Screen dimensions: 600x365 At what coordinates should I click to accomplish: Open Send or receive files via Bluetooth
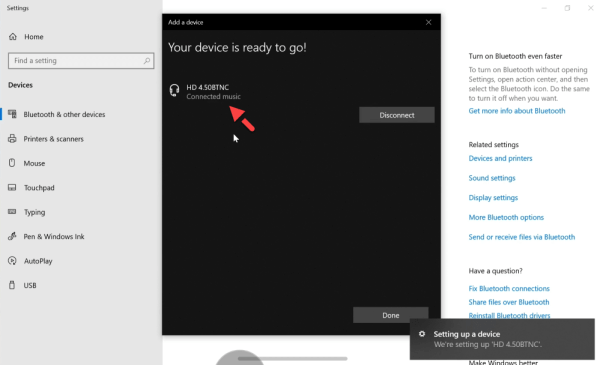tap(522, 237)
